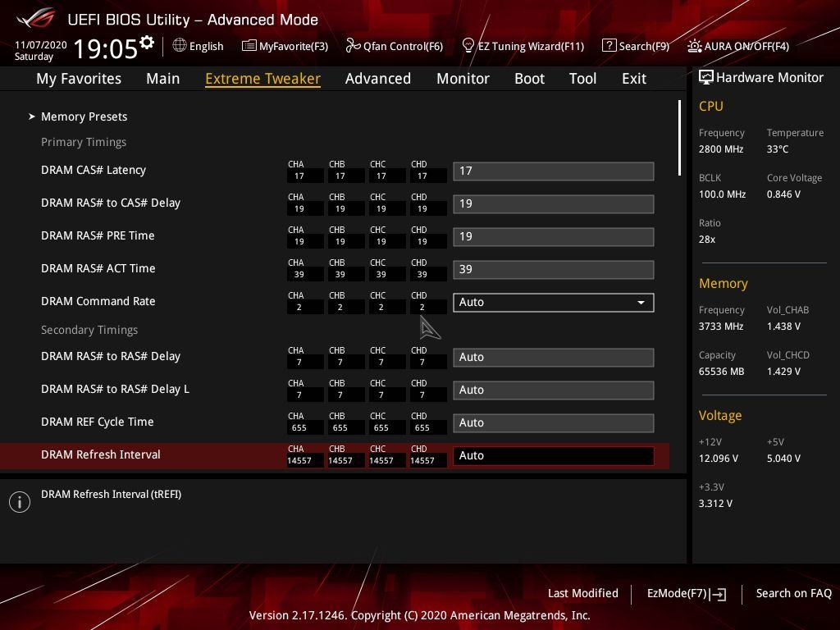Click the CPU frequency value 2800 MHz
The height and width of the screenshot is (630, 840).
pyautogui.click(x=720, y=149)
